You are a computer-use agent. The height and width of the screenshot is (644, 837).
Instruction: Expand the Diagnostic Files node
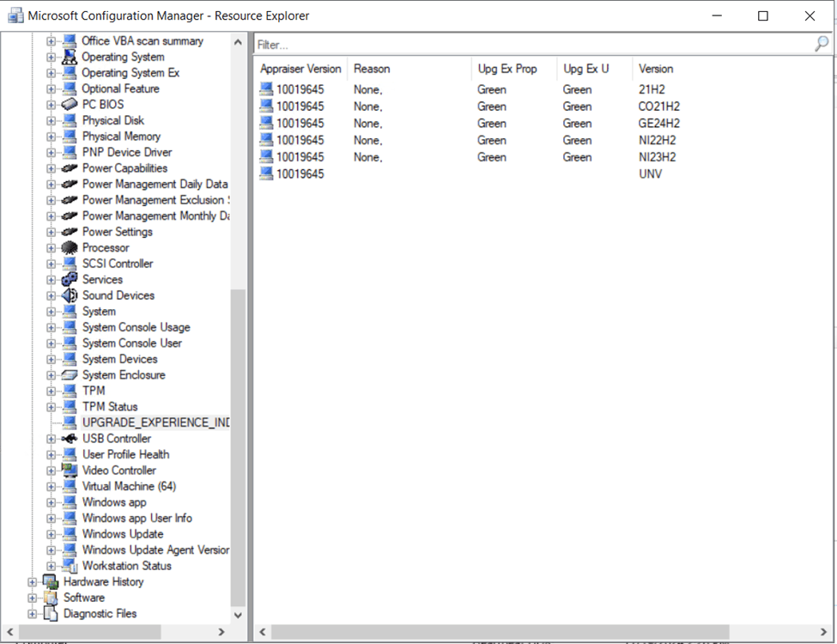pos(33,614)
